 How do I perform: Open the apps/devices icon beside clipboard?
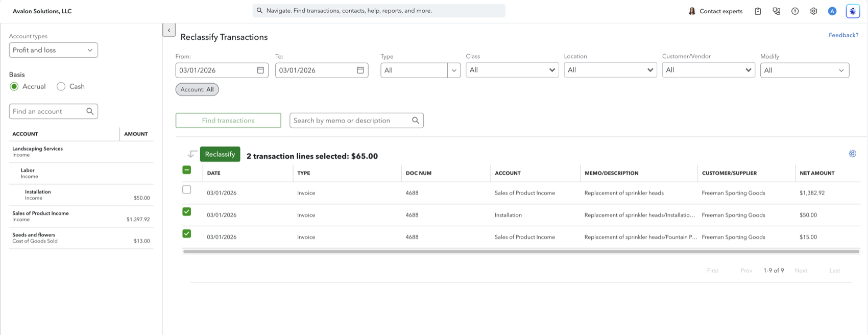(x=777, y=11)
